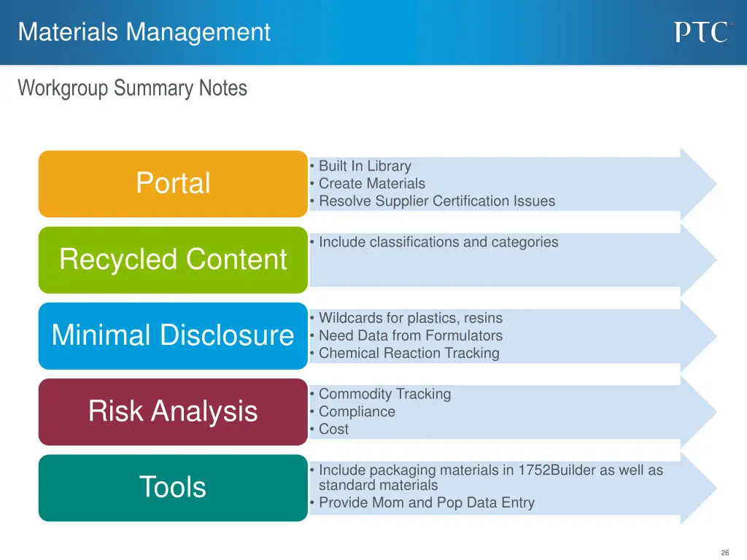Click the Materials Management title bar
The image size is (747, 560).
tap(144, 32)
